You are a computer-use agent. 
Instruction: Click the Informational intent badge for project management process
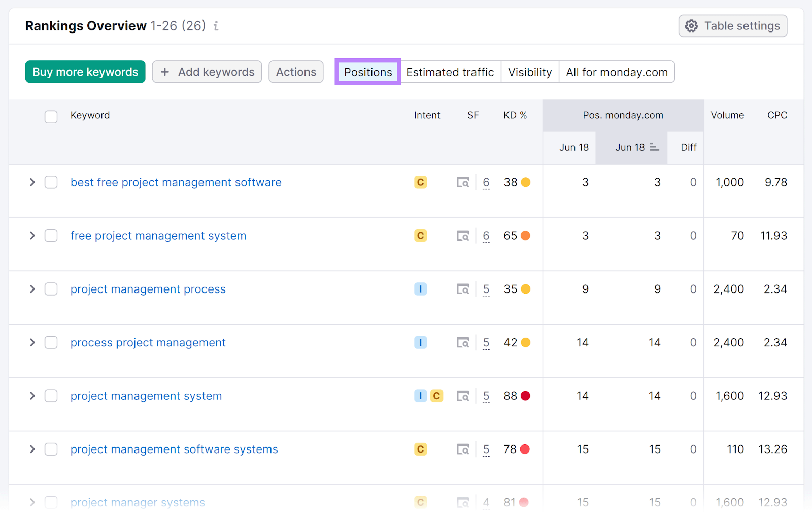[x=420, y=289]
